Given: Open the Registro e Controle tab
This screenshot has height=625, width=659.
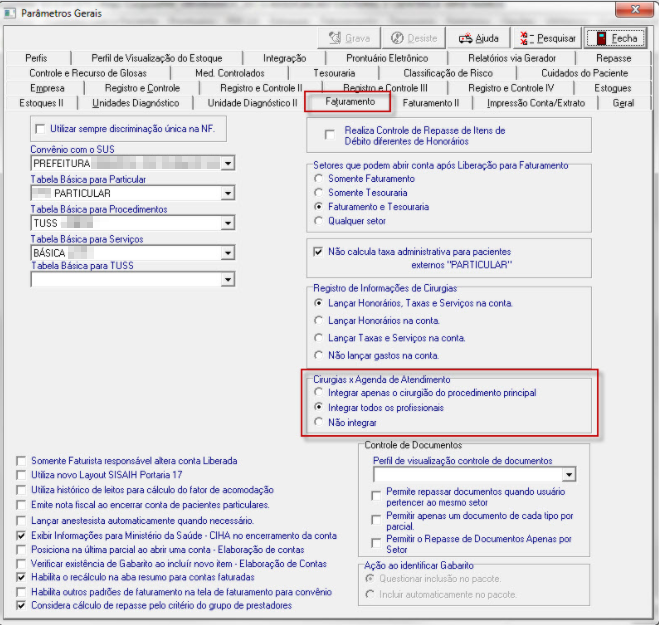Looking at the screenshot, I should click(142, 88).
